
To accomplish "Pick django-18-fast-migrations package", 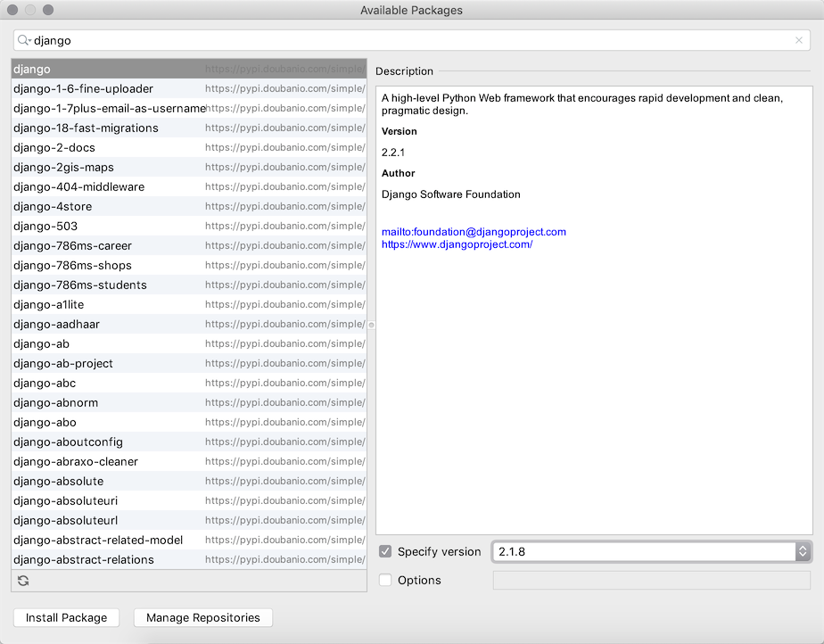I will pyautogui.click(x=86, y=128).
